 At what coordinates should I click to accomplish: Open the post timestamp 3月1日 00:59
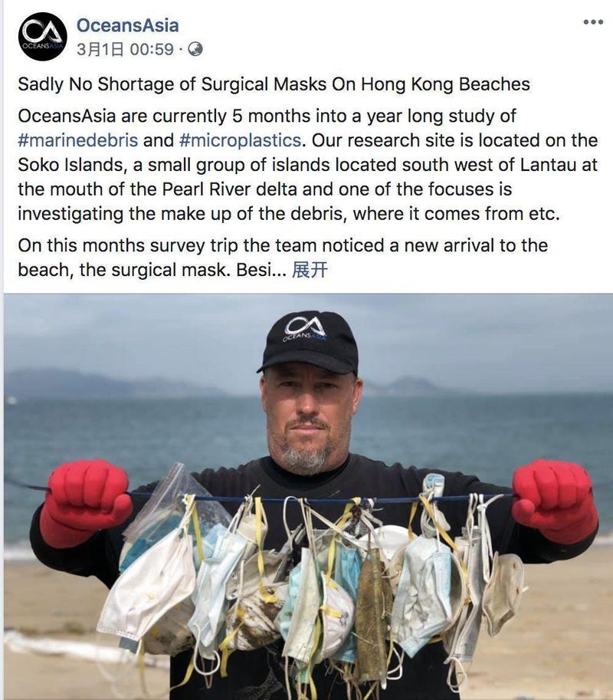click(125, 49)
